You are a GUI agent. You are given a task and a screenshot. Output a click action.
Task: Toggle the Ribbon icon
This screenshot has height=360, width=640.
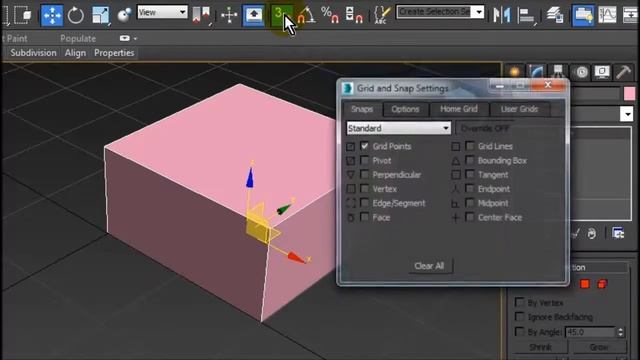click(x=583, y=16)
